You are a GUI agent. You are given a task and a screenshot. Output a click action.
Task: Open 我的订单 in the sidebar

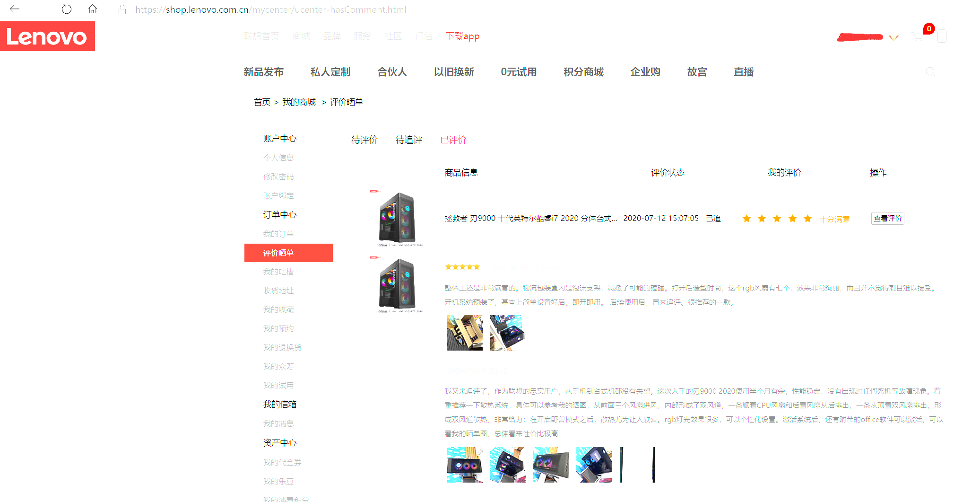[278, 234]
